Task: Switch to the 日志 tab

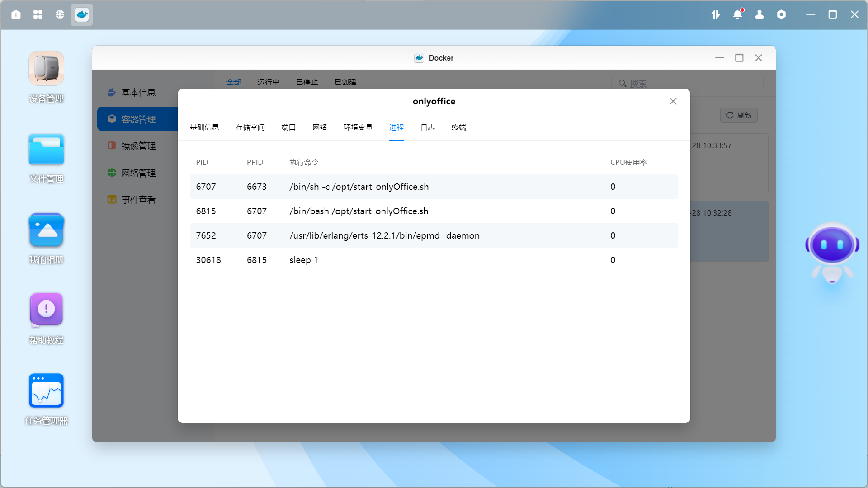Action: tap(427, 127)
